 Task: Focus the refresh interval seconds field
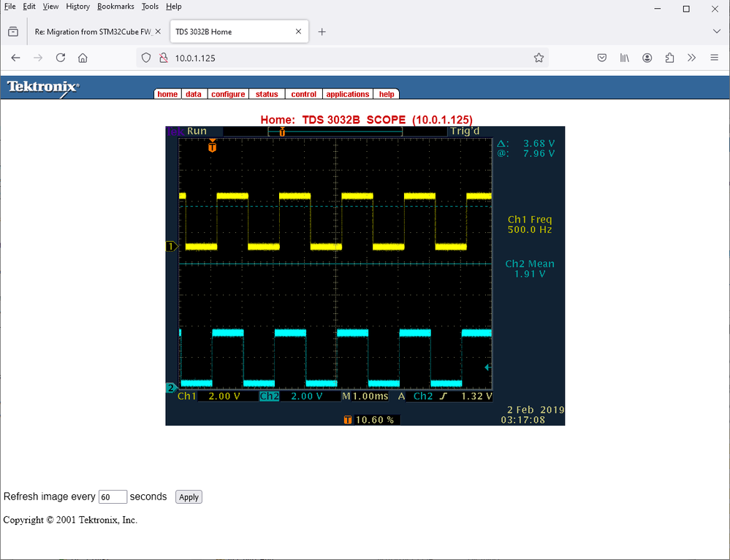point(113,496)
